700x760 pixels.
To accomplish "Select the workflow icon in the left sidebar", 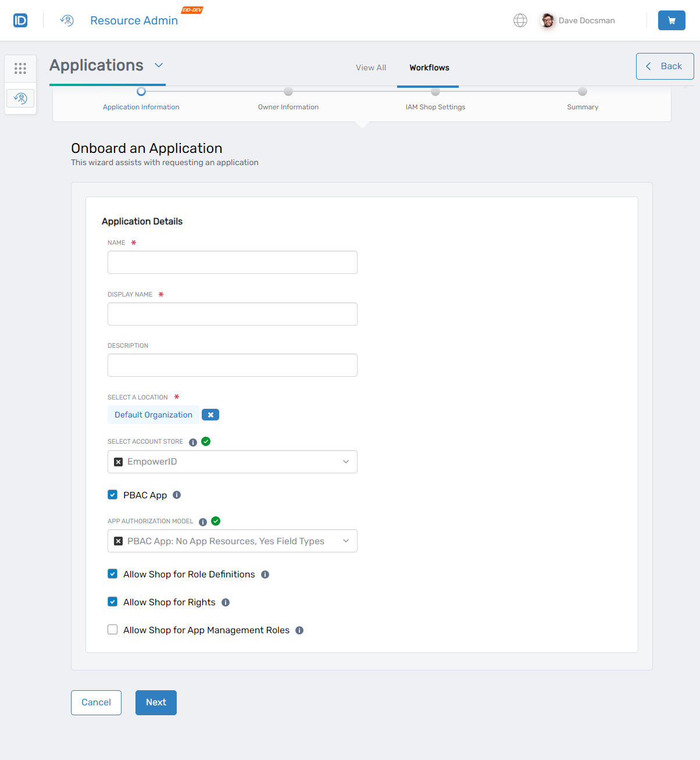I will coord(20,98).
